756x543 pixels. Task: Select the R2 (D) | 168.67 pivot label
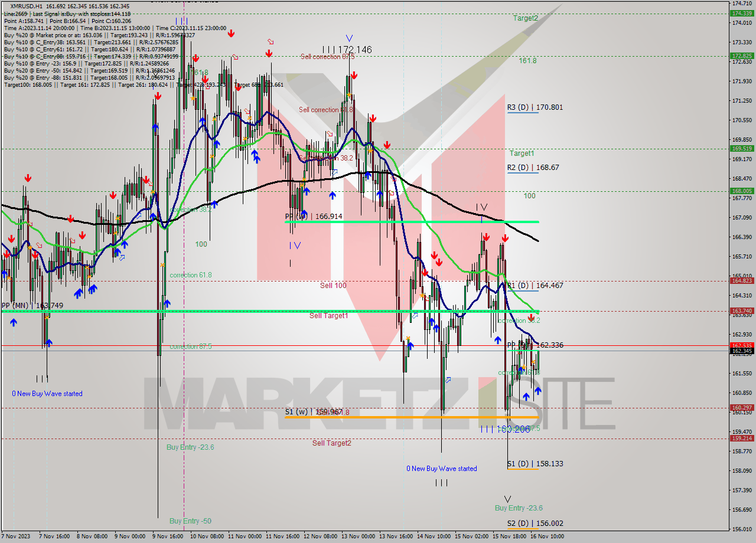(533, 168)
